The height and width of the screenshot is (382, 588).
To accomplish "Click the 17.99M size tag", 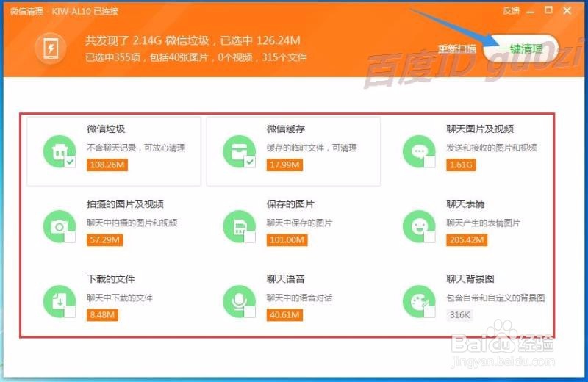I will click(x=284, y=165).
